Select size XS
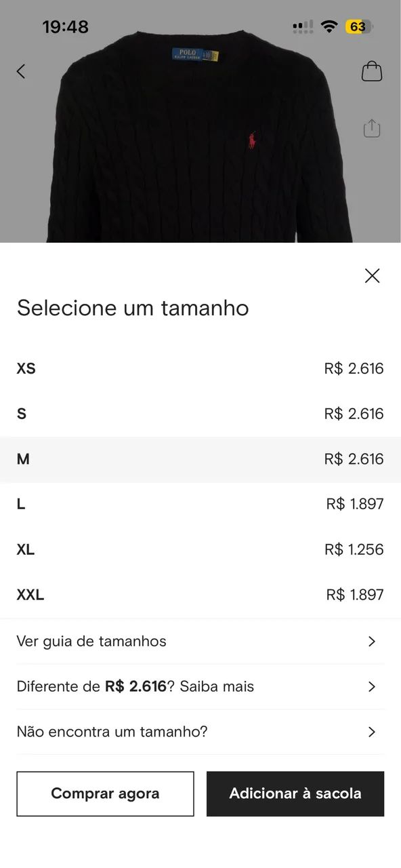The width and height of the screenshot is (401, 868). pyautogui.click(x=200, y=369)
